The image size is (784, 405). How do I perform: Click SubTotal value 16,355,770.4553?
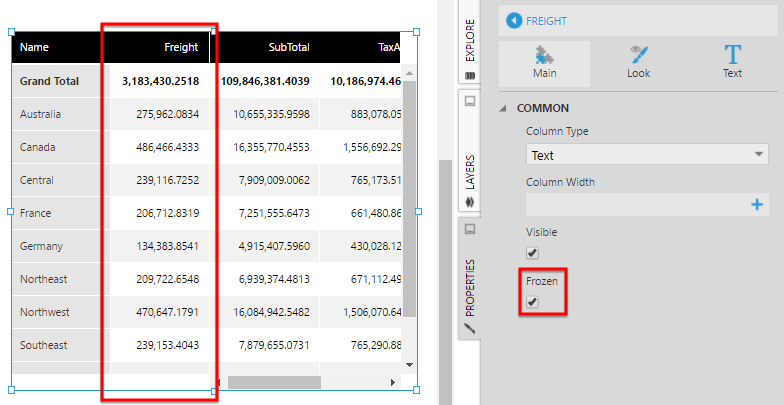click(272, 147)
